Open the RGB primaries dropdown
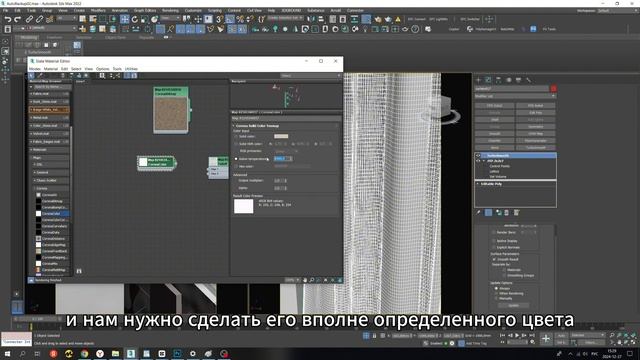640x360 pixels. tap(286, 151)
